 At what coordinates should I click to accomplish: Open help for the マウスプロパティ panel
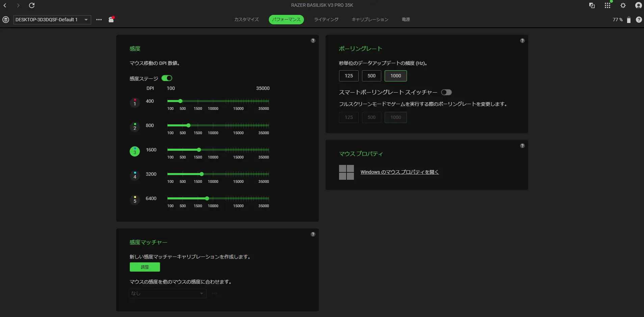pyautogui.click(x=522, y=146)
